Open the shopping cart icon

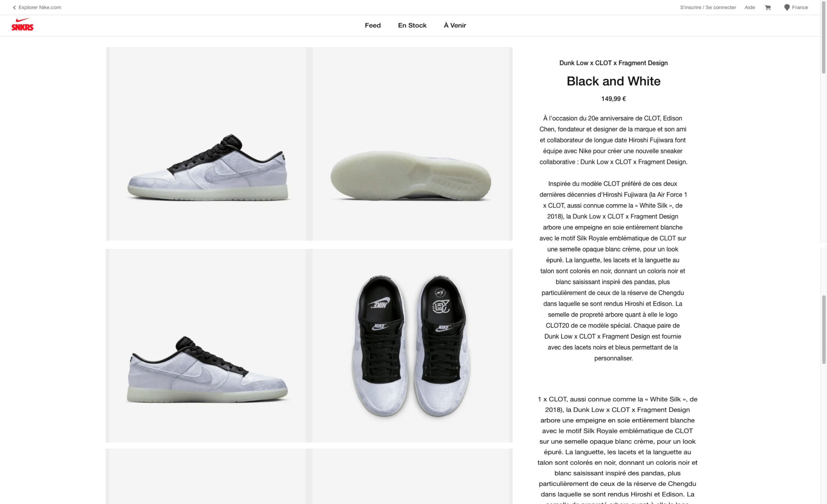tap(768, 7)
